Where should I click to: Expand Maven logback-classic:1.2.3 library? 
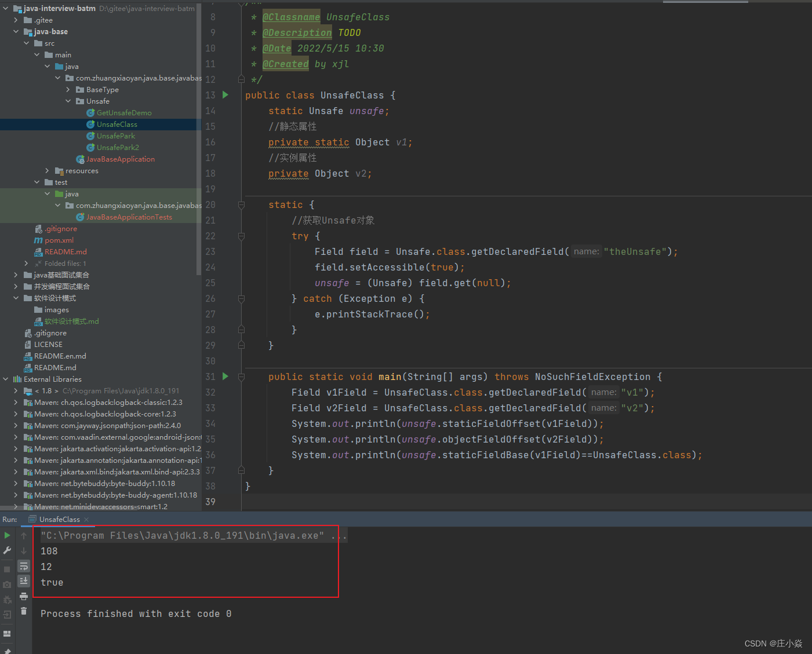click(x=16, y=403)
